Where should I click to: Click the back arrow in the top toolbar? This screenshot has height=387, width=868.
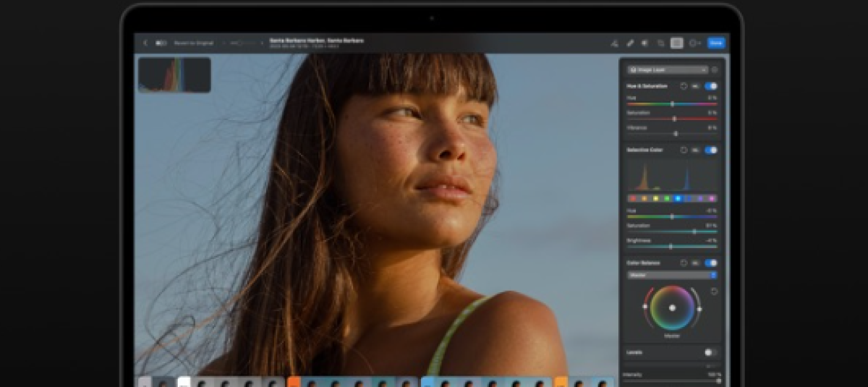tap(145, 43)
